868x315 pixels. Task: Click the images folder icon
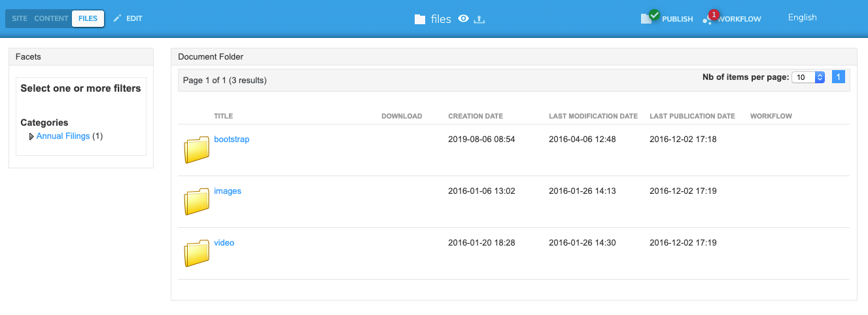pyautogui.click(x=196, y=202)
